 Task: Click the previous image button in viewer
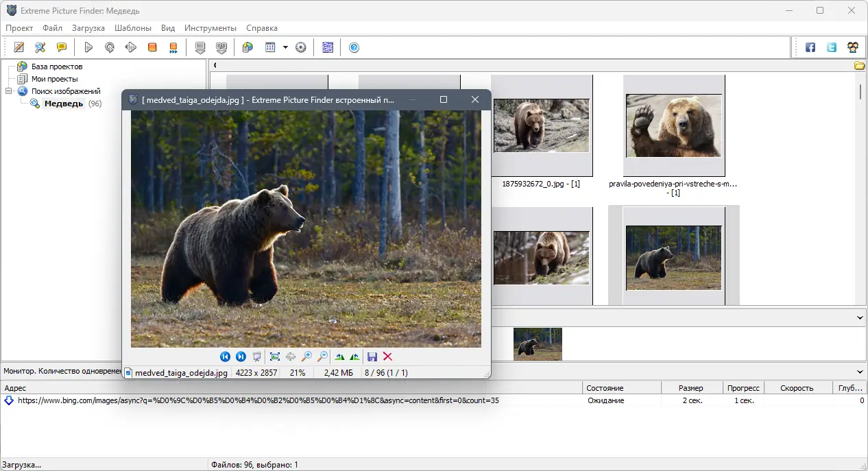[225, 357]
